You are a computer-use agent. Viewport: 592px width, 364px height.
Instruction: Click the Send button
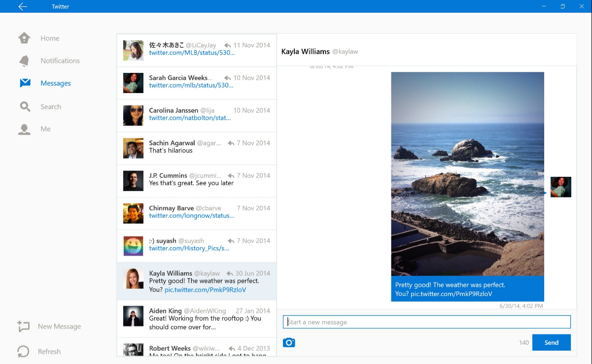[x=551, y=342]
